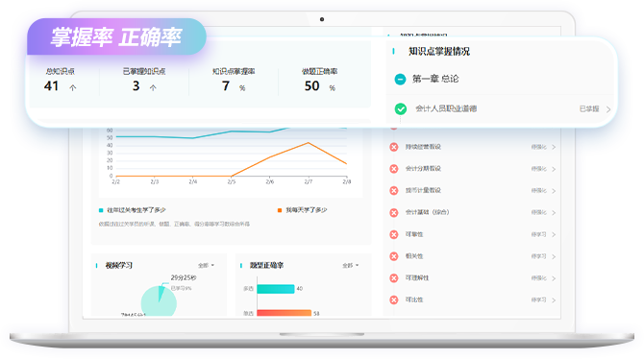Open the 全部 dropdown in 视频学习

207,266
